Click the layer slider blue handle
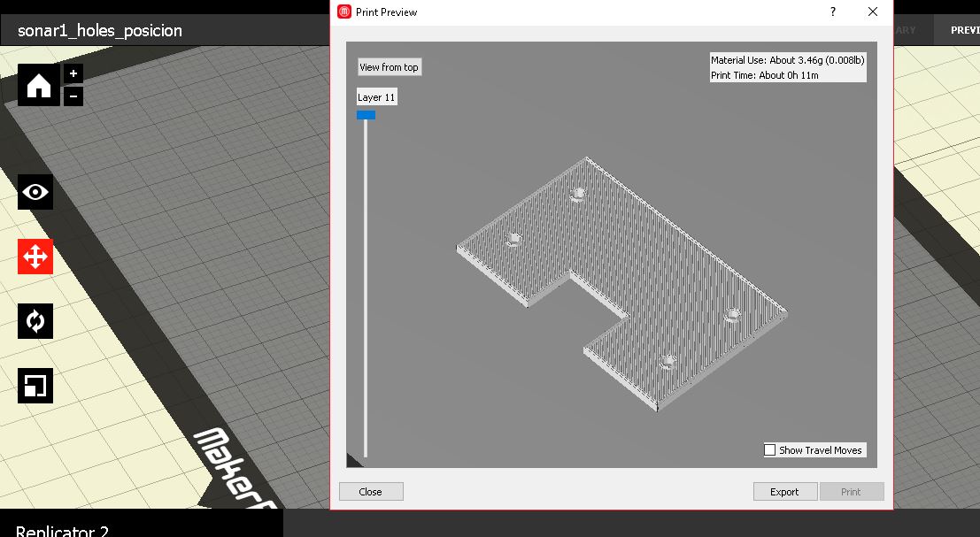Screen dimensions: 980x537 [x=366, y=115]
